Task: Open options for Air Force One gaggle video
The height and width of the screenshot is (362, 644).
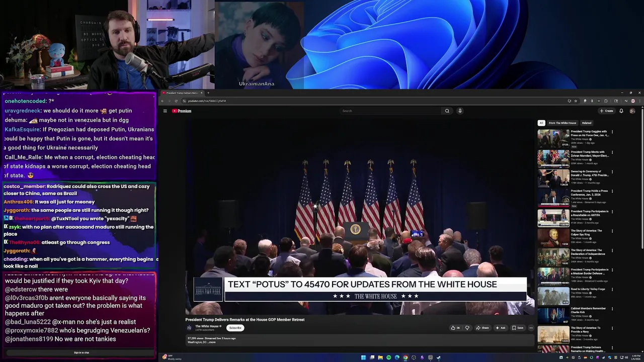Action: pos(612,132)
